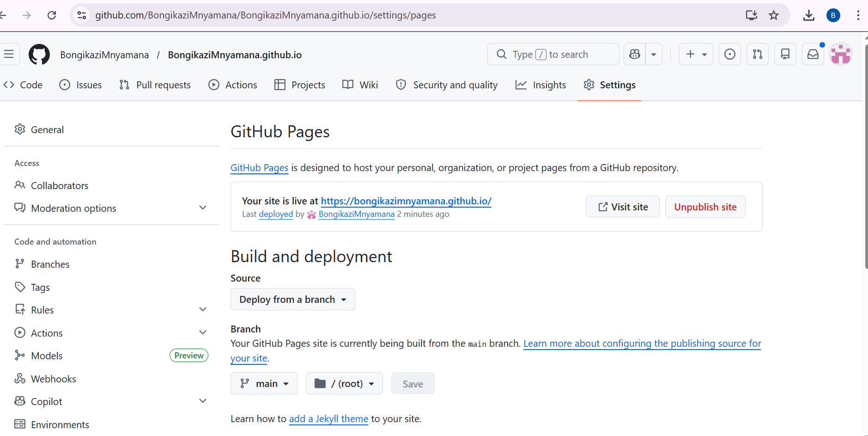Screen dimensions: 868x436
Task: Open the Security and quality tab
Action: click(447, 85)
